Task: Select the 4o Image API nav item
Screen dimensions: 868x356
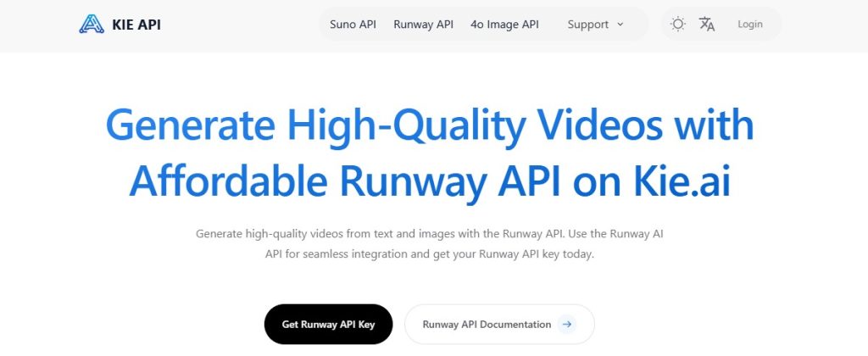Action: click(504, 25)
